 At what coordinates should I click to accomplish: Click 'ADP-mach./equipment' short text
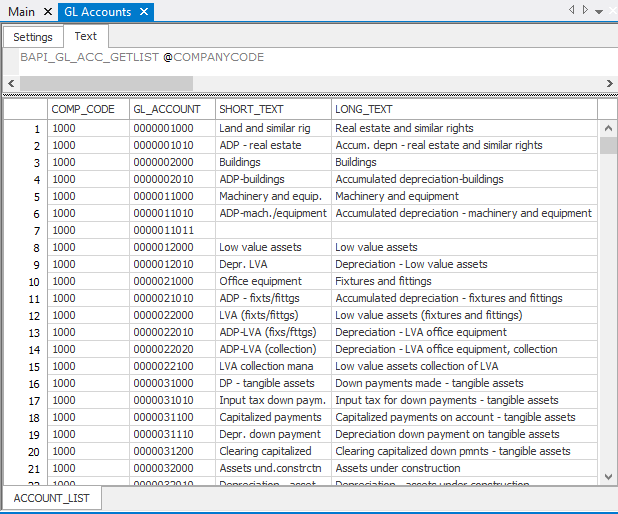273,213
